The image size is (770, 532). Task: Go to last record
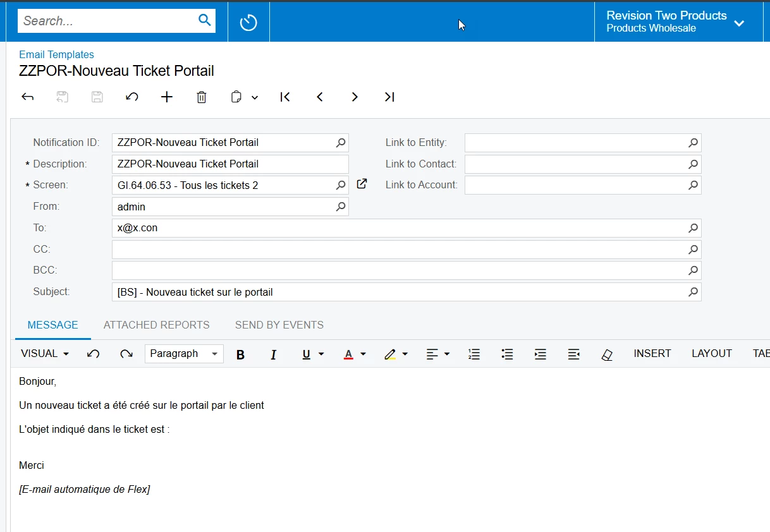point(389,97)
